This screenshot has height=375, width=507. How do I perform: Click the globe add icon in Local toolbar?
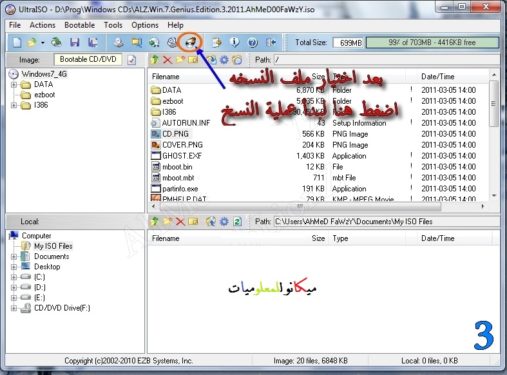pyautogui.click(x=211, y=221)
